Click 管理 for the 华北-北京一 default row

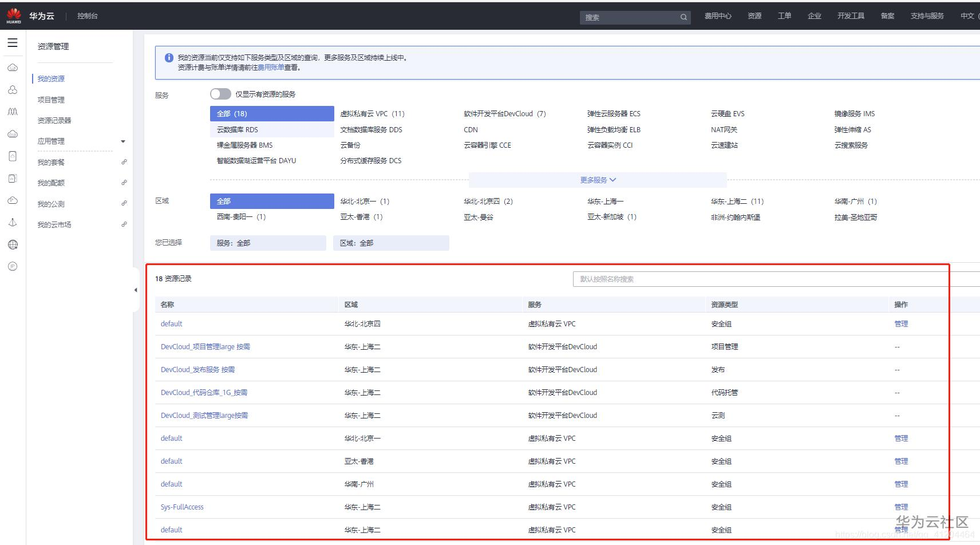click(x=901, y=439)
